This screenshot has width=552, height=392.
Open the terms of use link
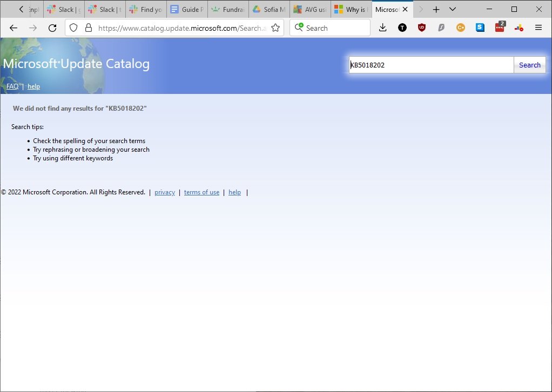(x=201, y=192)
